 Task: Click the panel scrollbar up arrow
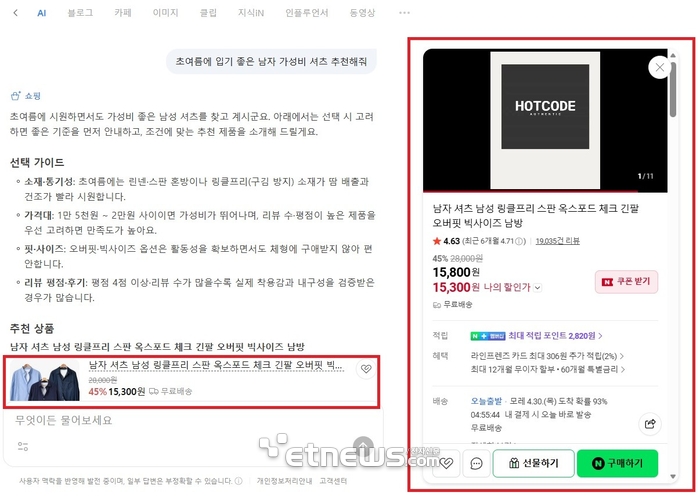pos(673,55)
